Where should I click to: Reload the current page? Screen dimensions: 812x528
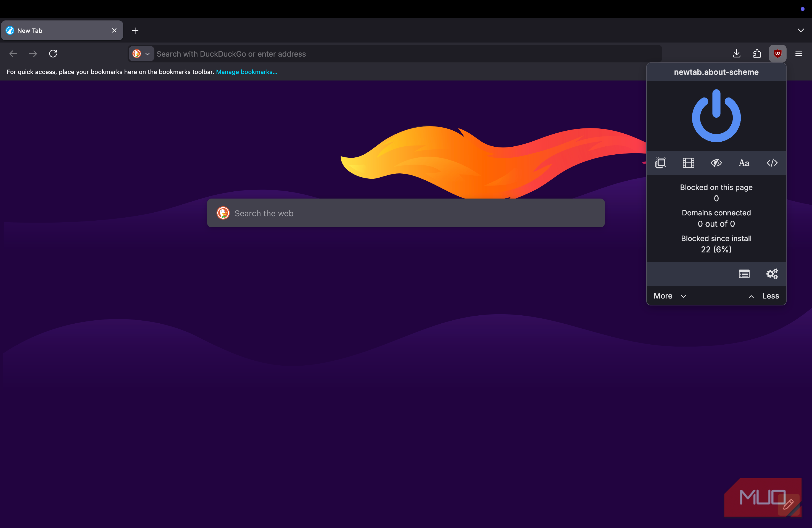(x=53, y=54)
